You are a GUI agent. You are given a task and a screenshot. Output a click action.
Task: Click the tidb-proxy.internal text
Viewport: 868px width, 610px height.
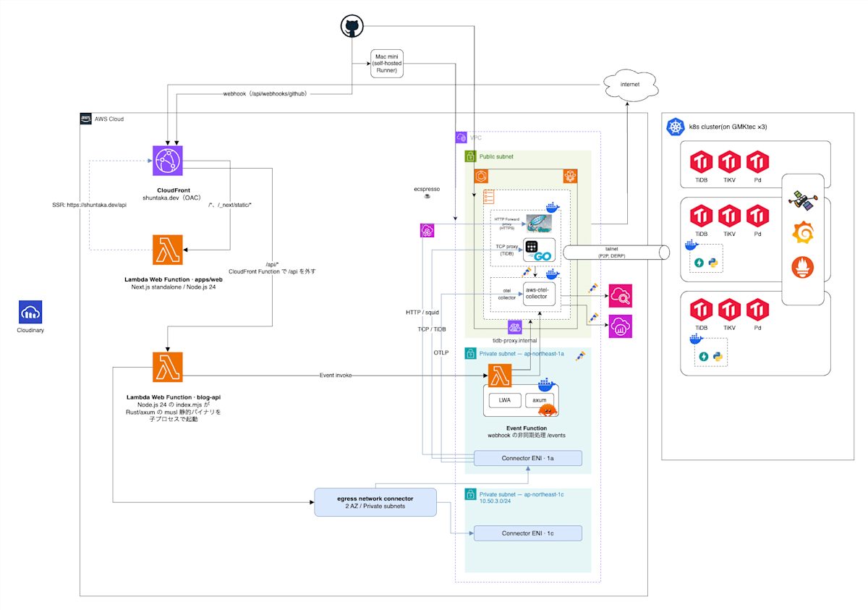[x=514, y=341]
